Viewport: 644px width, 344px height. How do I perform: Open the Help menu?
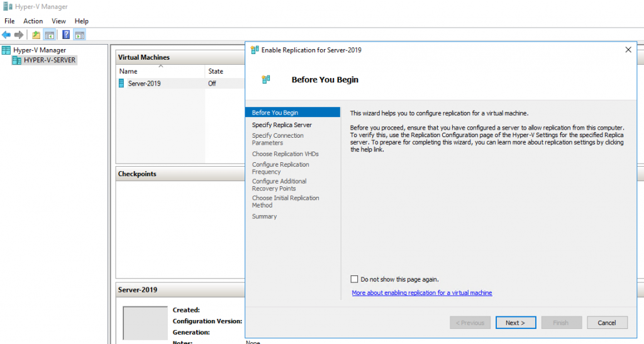pyautogui.click(x=81, y=21)
